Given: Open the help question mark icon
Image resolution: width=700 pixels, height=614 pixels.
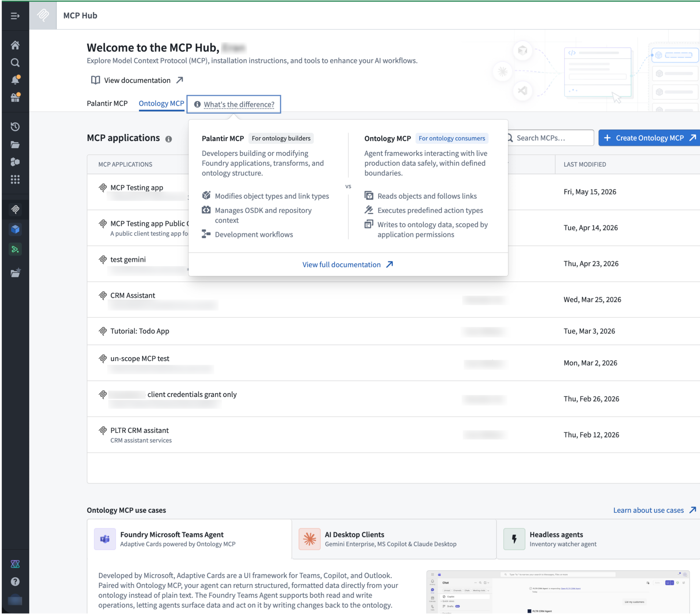Looking at the screenshot, I should coord(15,581).
